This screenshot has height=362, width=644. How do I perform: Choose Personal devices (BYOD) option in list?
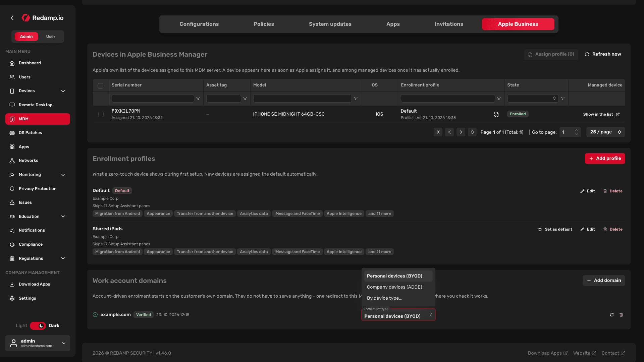(x=398, y=276)
